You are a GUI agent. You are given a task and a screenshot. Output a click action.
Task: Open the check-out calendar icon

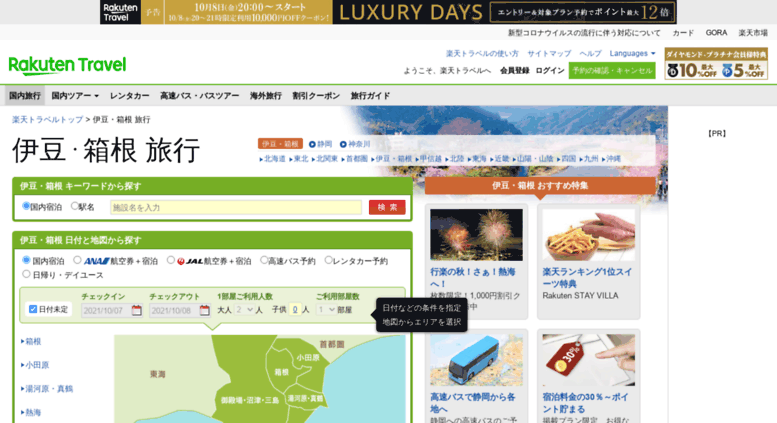[205, 311]
